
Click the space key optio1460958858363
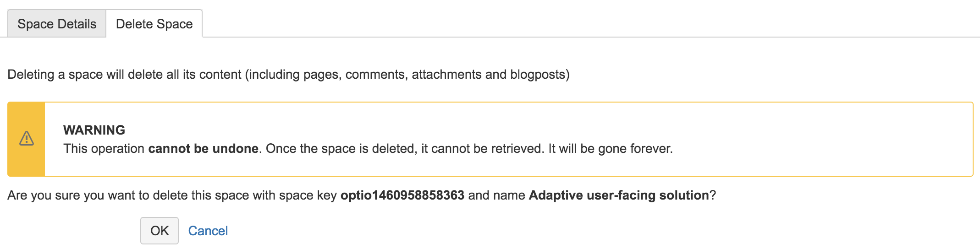click(x=402, y=195)
